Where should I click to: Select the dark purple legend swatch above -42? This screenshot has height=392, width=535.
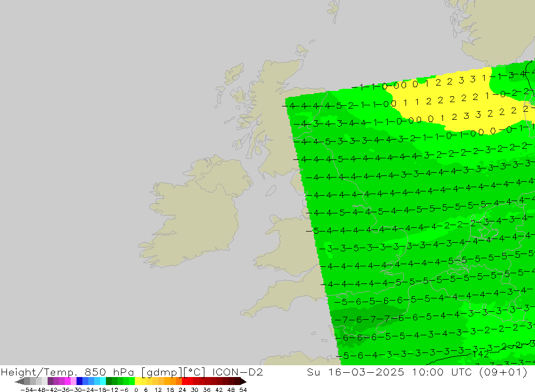(50, 381)
